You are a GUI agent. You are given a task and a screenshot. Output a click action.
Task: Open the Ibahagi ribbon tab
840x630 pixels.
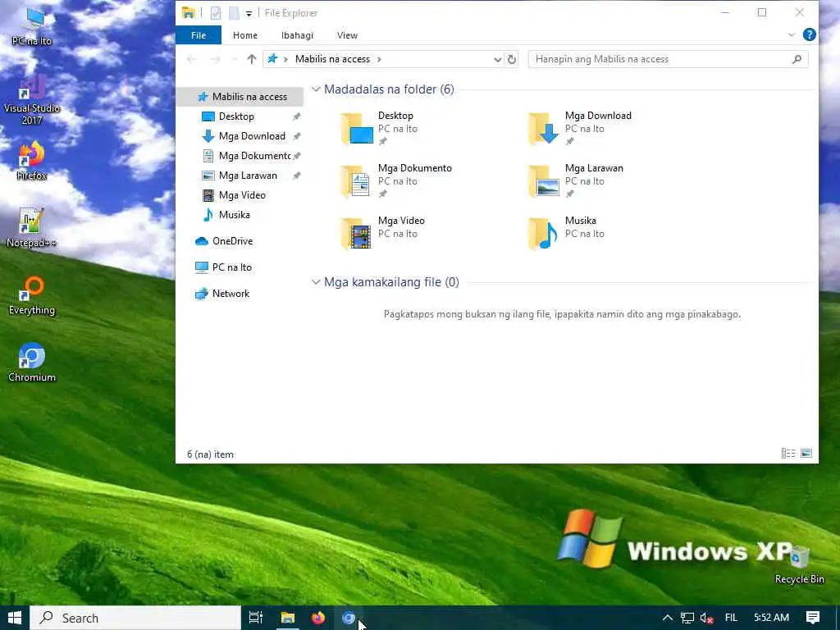[297, 35]
